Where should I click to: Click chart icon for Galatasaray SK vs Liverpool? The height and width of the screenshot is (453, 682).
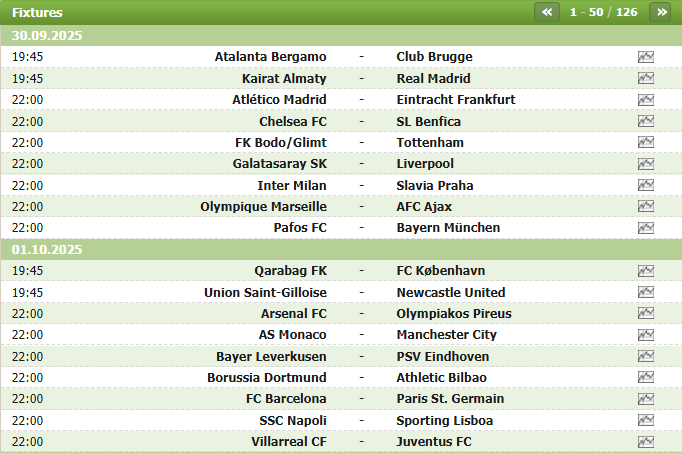click(x=646, y=164)
